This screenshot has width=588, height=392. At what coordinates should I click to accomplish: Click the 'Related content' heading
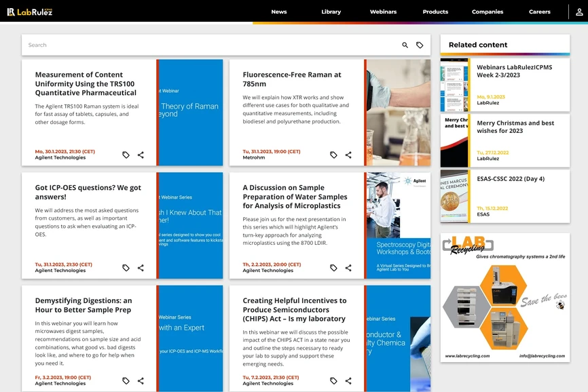click(478, 45)
